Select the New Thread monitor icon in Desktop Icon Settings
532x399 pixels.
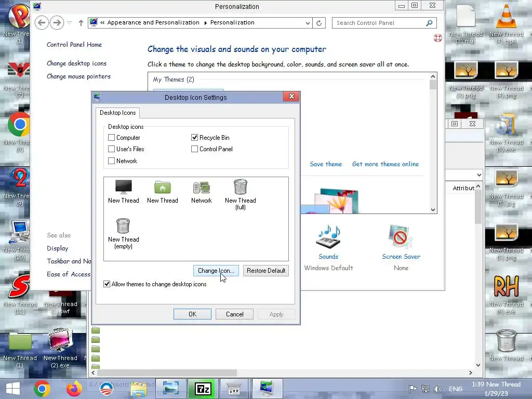123,192
